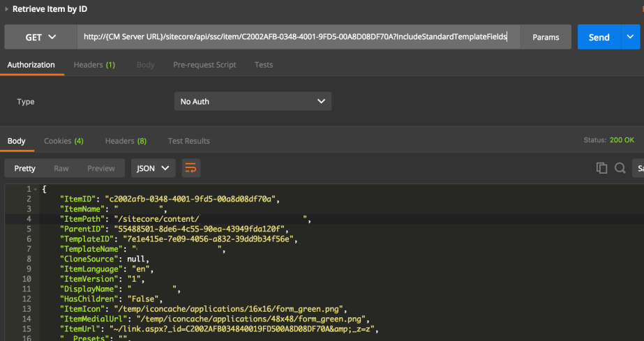Toggle the wrap lines icon
The height and width of the screenshot is (341, 644).
pyautogui.click(x=190, y=167)
